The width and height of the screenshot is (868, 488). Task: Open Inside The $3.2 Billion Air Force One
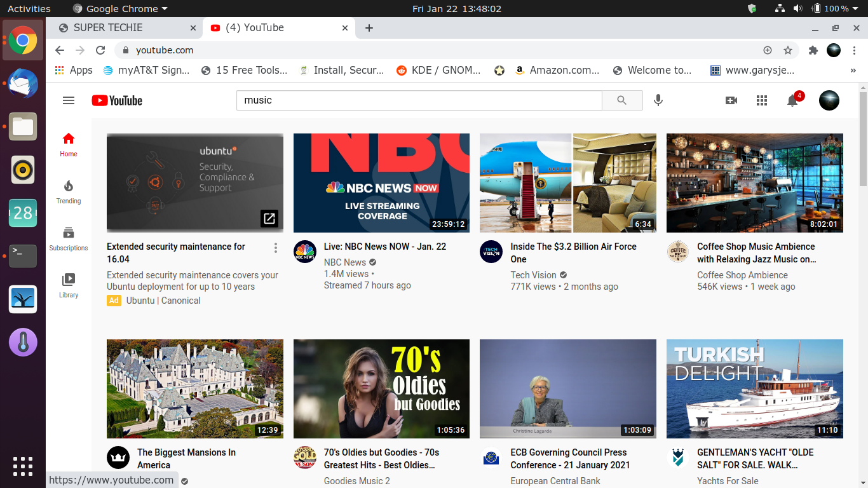coord(574,253)
